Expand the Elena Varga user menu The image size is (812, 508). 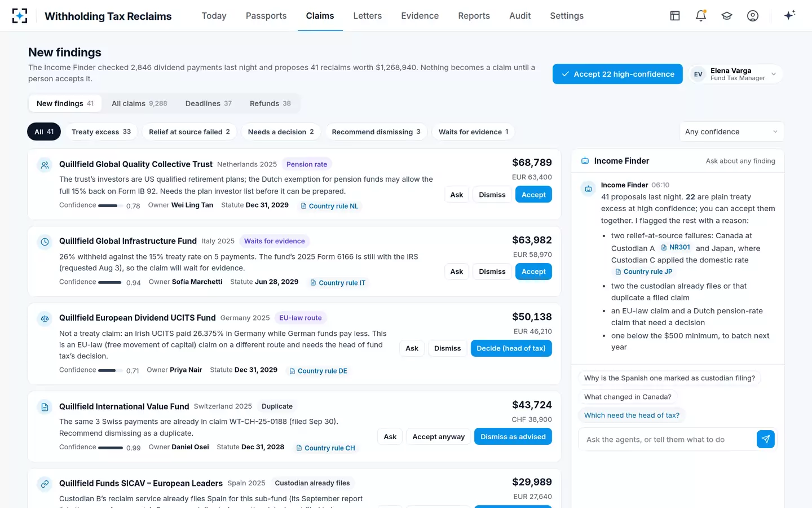point(735,74)
